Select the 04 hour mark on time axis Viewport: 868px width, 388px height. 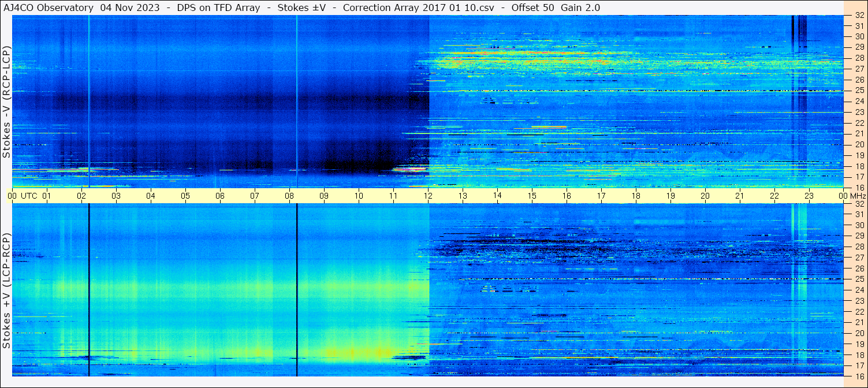point(151,196)
